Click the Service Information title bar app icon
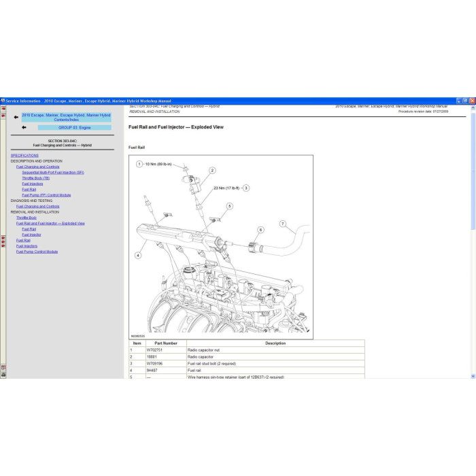The width and height of the screenshot is (476, 476). [3, 101]
